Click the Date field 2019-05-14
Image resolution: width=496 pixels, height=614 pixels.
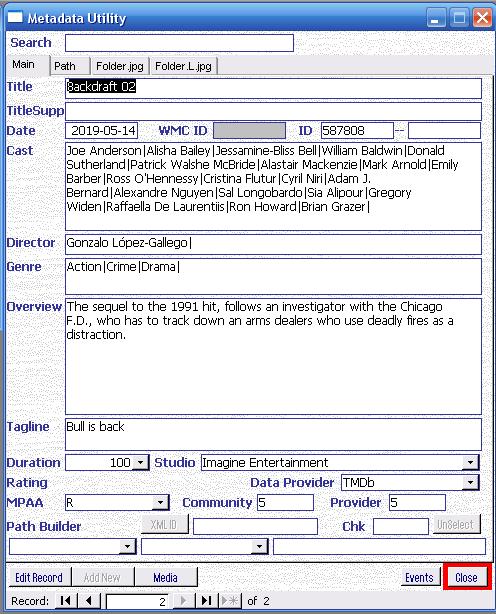click(101, 130)
